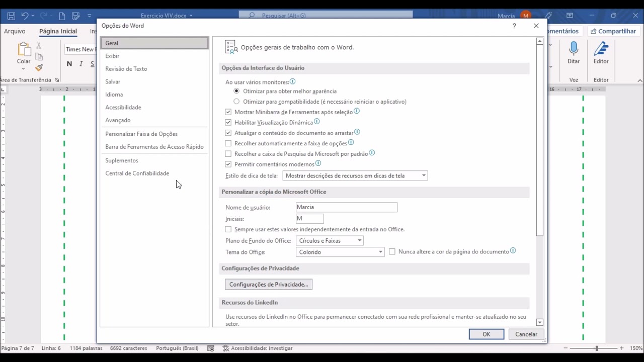Open the Arquivo ribbon tab
Viewport: 644px width, 362px height.
point(15,31)
